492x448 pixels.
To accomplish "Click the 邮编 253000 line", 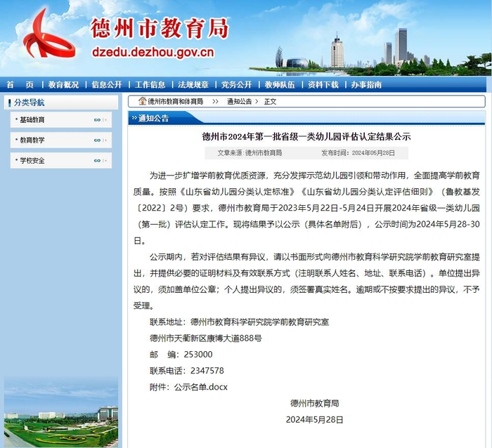I will pos(181,355).
